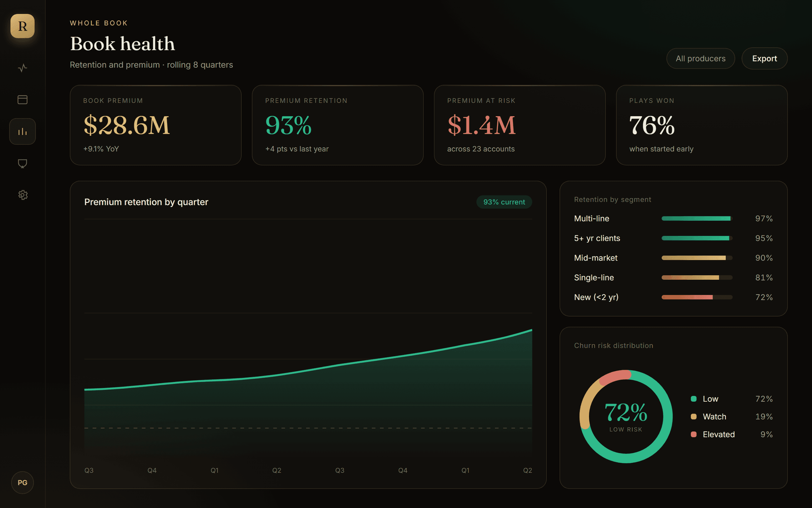This screenshot has width=812, height=508.
Task: Open the PG user avatar
Action: click(22, 483)
